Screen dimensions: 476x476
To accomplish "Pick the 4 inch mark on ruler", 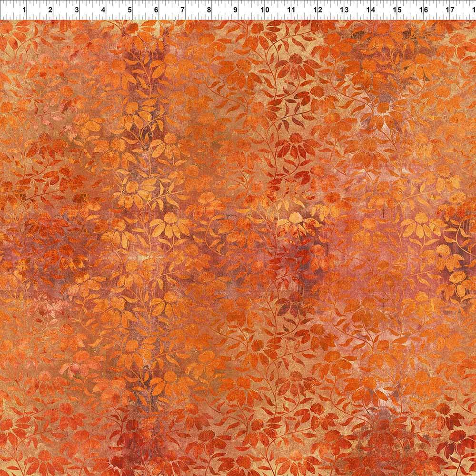I will (x=103, y=9).
